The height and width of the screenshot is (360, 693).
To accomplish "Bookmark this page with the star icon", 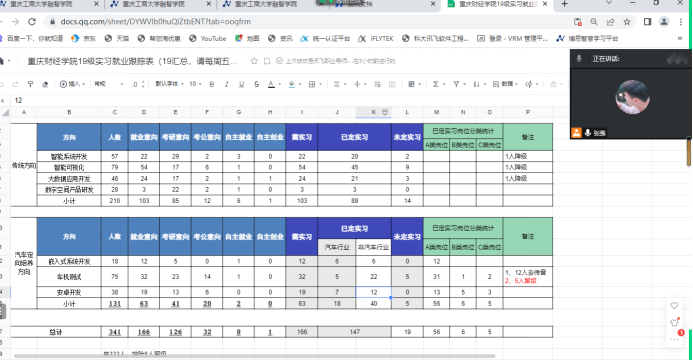I will (627, 22).
